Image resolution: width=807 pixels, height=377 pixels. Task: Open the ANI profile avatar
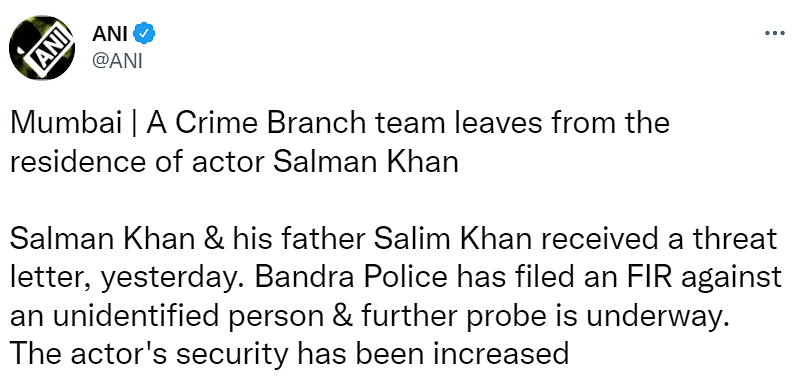click(42, 48)
